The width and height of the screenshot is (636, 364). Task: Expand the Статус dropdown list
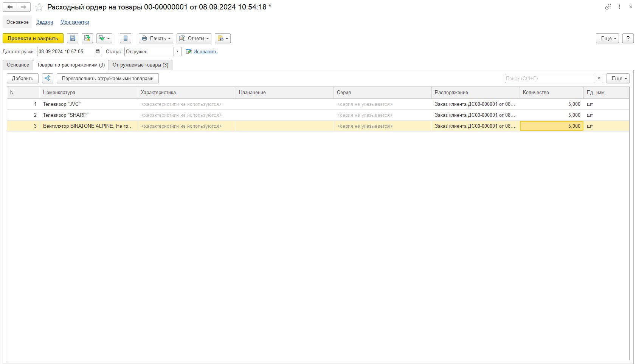[177, 51]
